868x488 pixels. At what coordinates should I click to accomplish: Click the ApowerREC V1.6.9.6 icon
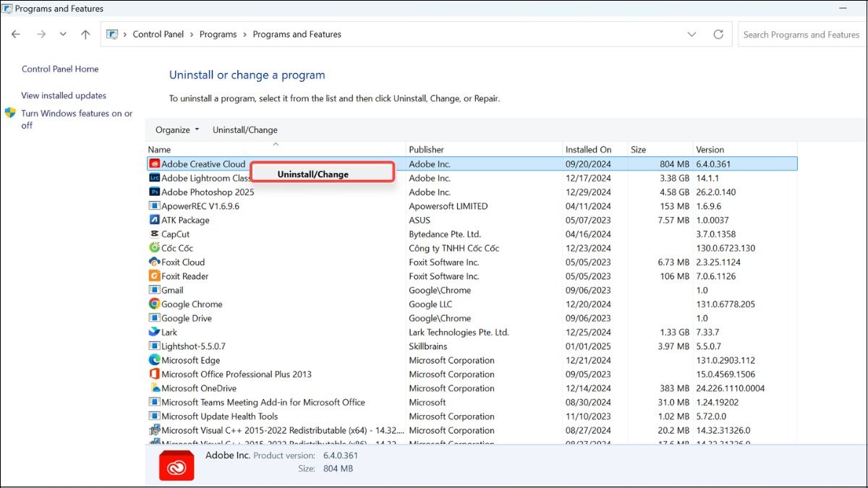click(154, 206)
